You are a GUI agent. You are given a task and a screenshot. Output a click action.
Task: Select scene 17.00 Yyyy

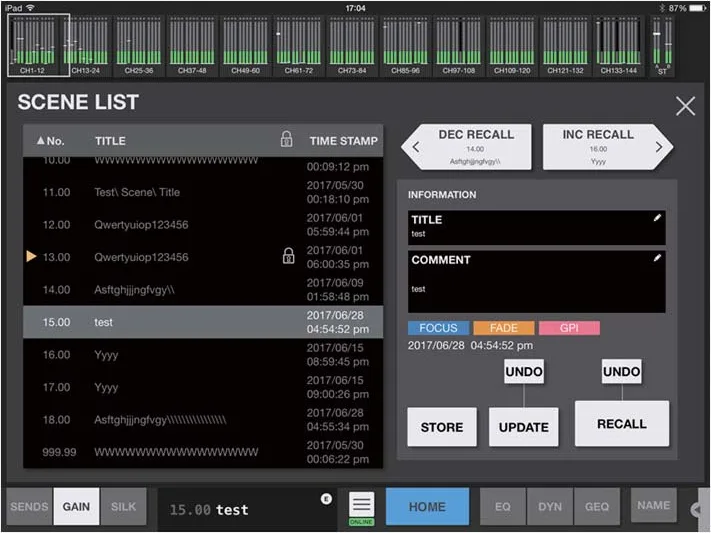(x=203, y=387)
